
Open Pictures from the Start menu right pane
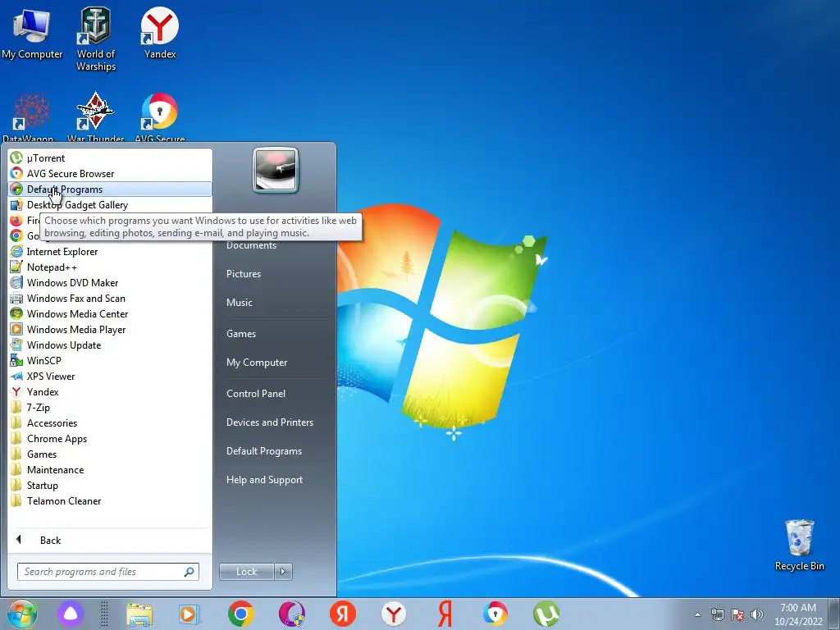pos(244,274)
